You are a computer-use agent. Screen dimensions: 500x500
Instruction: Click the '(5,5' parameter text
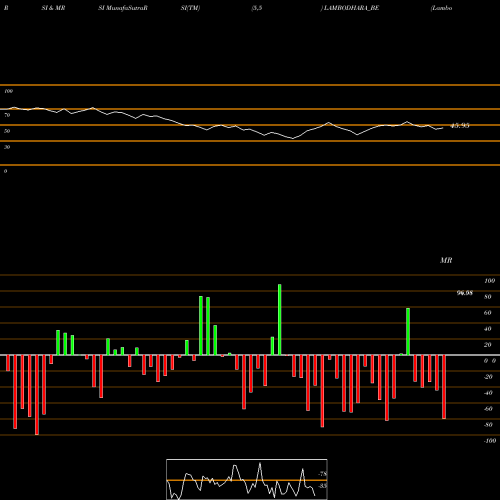click(257, 8)
